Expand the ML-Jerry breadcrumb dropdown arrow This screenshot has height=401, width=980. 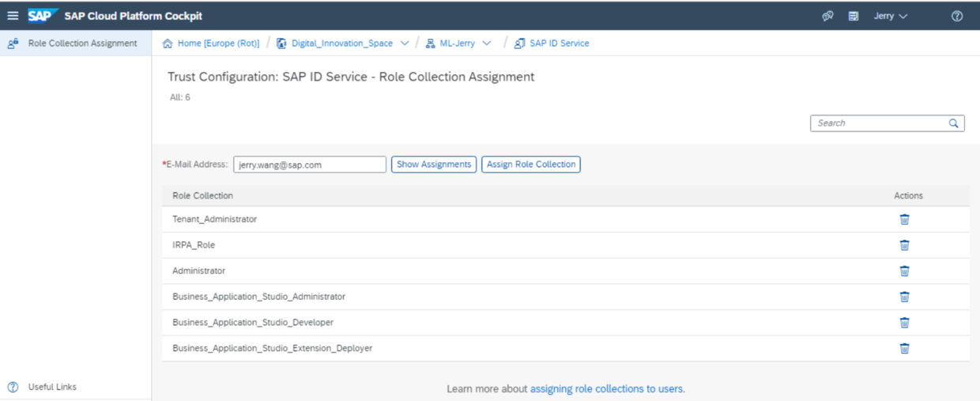click(x=487, y=44)
